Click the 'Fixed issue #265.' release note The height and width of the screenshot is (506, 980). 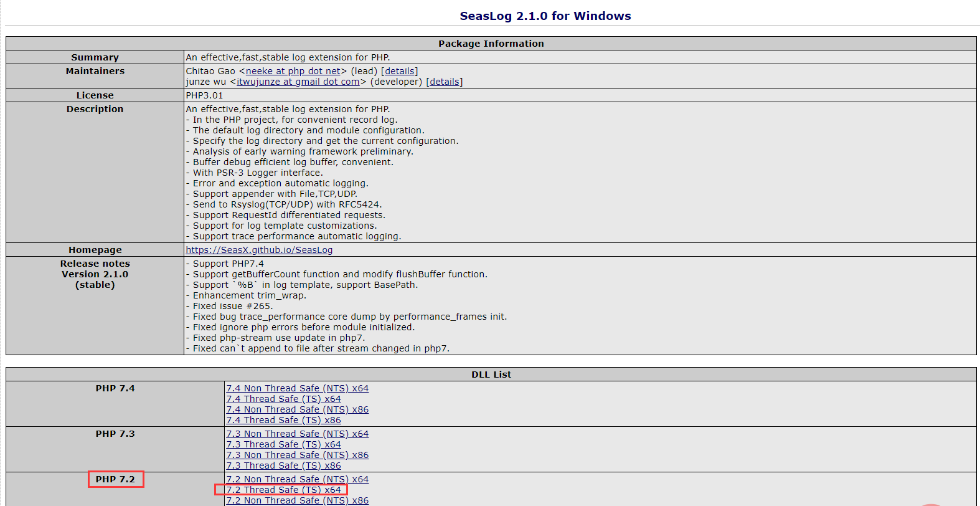229,306
